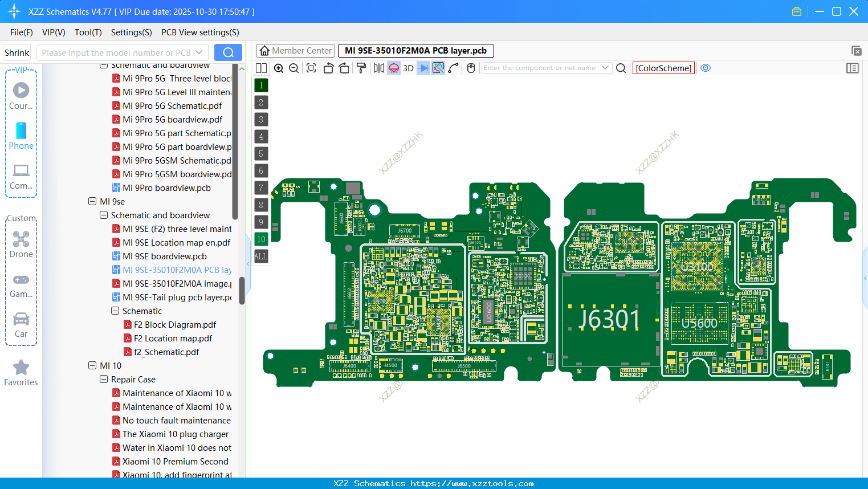The width and height of the screenshot is (868, 489).
Task: Click the Shrink button
Action: [x=17, y=52]
